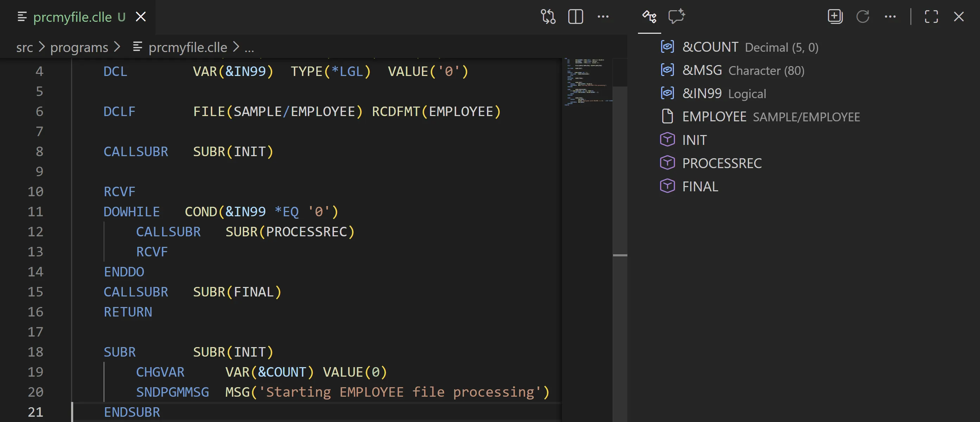Open the chat sparkle panel icon
The height and width of the screenshot is (422, 980).
(676, 17)
